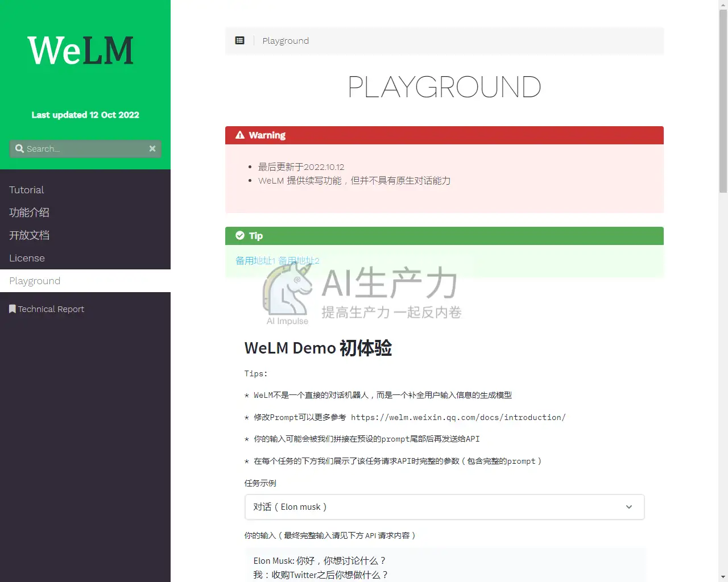Click the Warning triangle icon
This screenshot has height=582, width=728.
pos(240,135)
